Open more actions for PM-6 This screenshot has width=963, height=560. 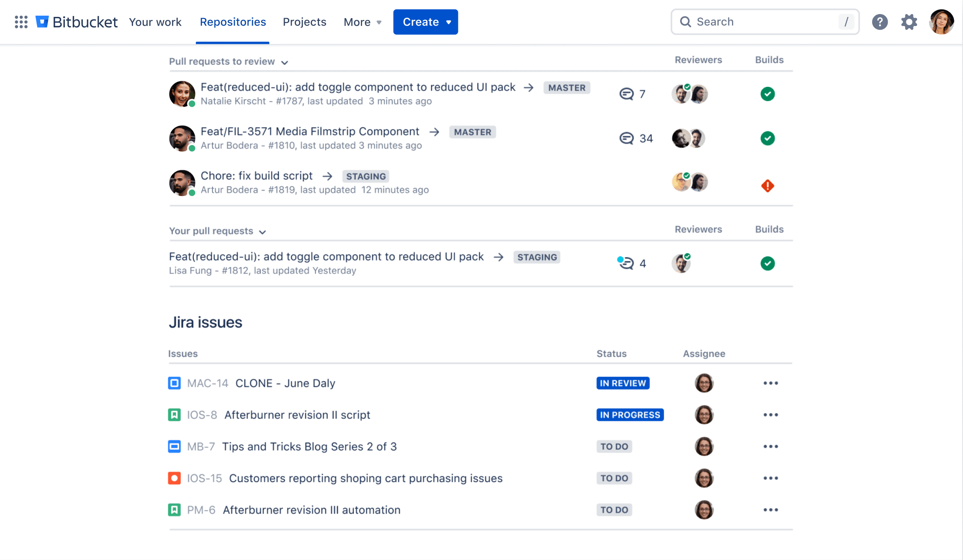tap(771, 510)
